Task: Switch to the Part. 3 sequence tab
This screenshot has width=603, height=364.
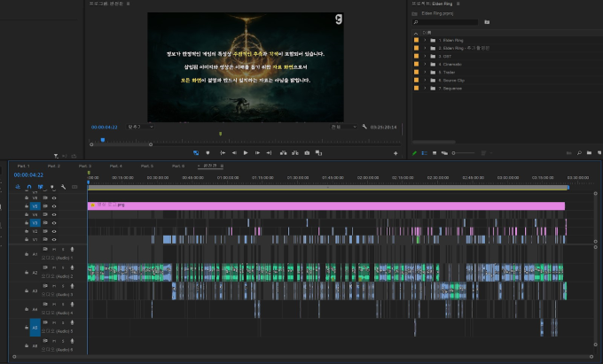Action: point(85,166)
